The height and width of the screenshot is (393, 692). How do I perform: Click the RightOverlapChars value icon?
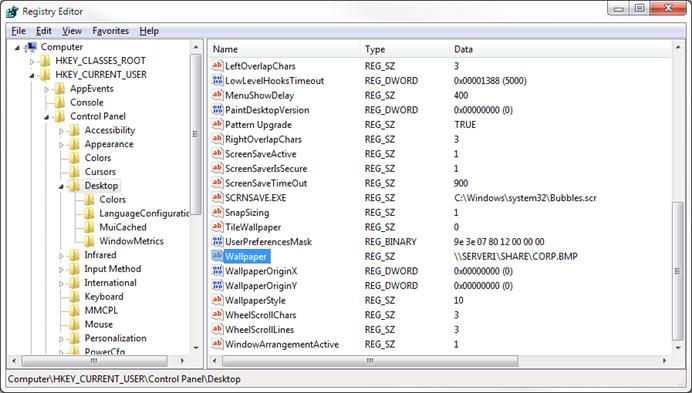coord(217,139)
